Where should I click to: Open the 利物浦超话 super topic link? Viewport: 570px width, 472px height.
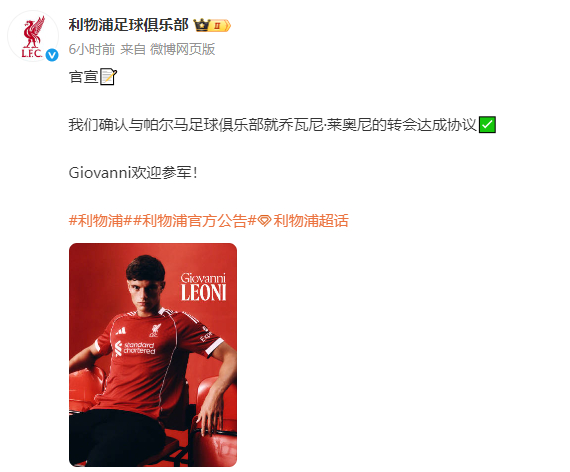click(303, 220)
